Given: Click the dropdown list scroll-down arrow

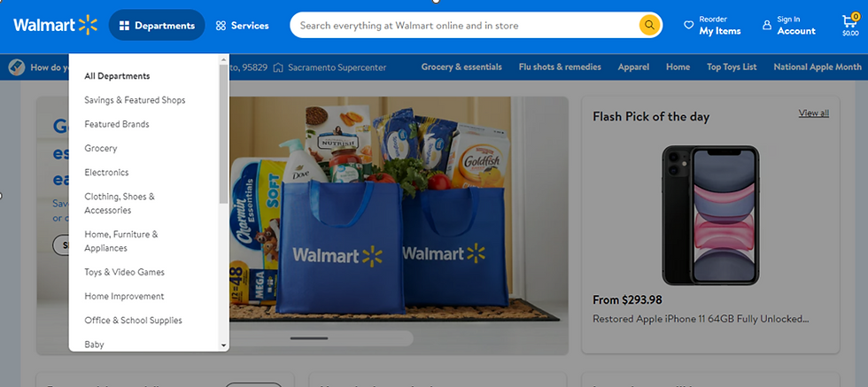Looking at the screenshot, I should click(223, 344).
